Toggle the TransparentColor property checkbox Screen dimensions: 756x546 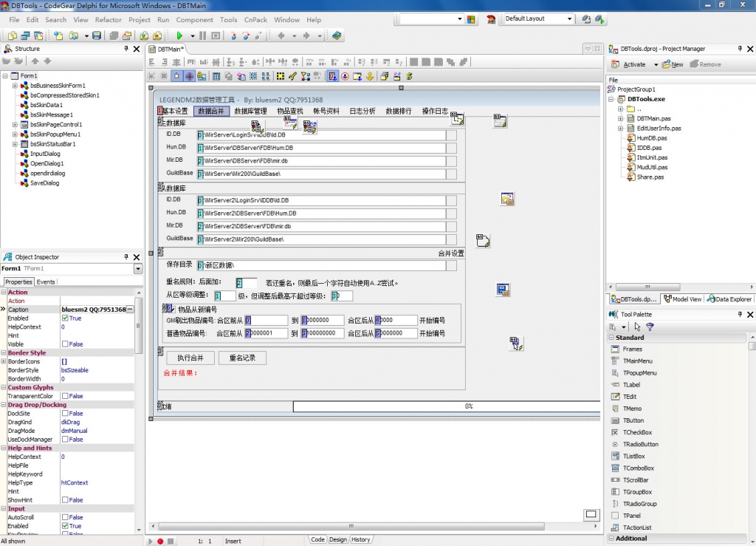[x=65, y=397]
